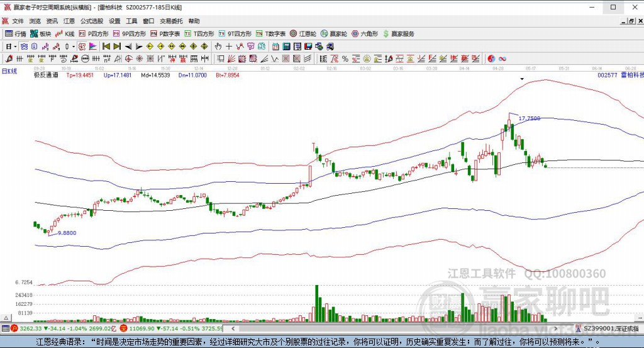Select the crosshair cursor tool
The width and height of the screenshot is (644, 348).
click(229, 47)
